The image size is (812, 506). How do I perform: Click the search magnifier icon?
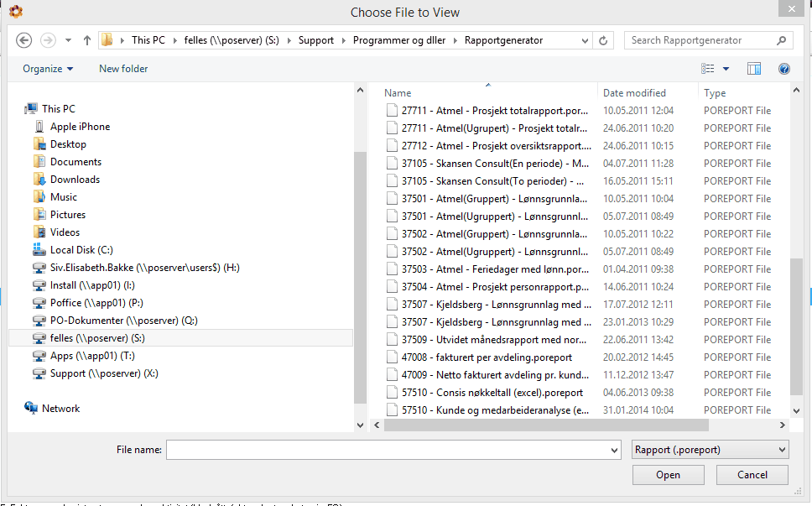click(x=782, y=40)
